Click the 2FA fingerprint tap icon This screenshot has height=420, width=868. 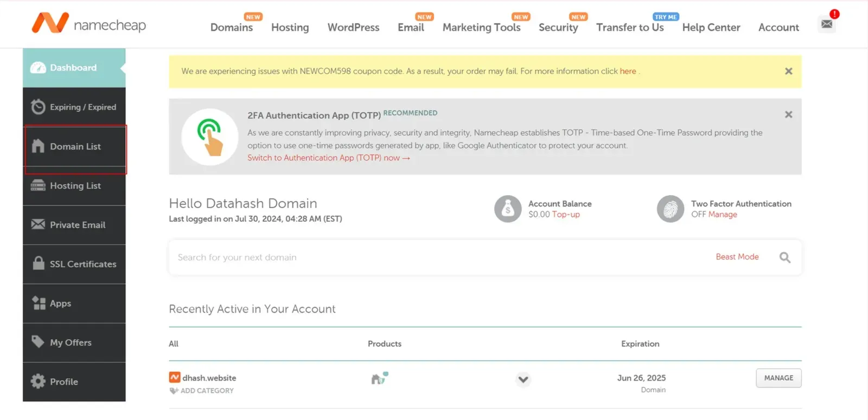(210, 137)
